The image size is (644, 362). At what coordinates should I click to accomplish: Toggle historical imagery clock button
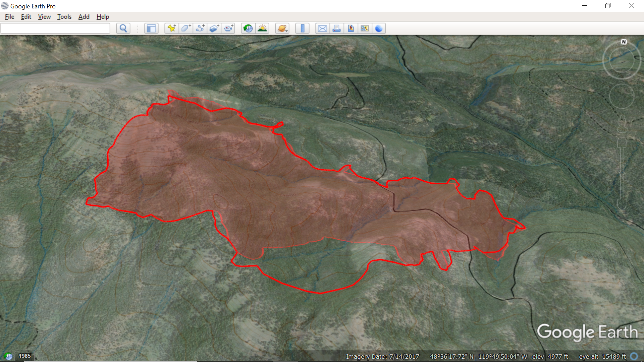[x=248, y=28]
